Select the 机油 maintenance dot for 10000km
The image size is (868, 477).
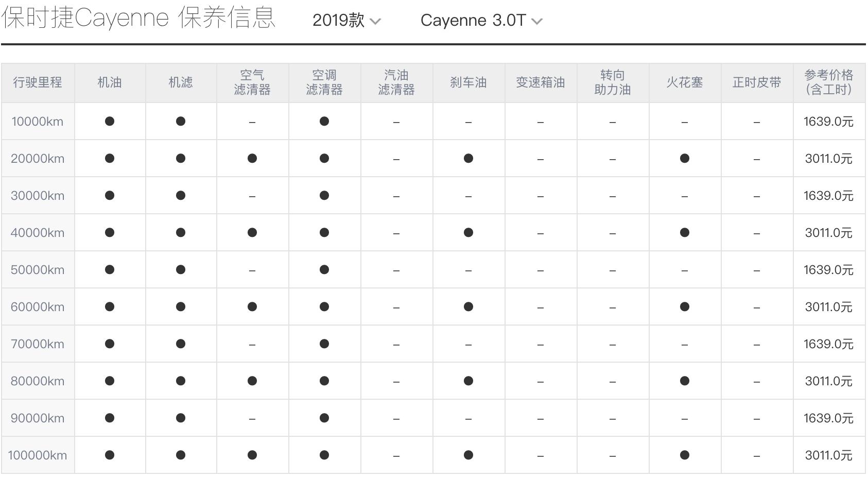coord(109,122)
